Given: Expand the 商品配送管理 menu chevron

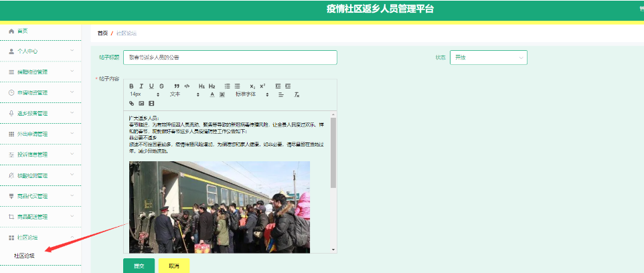Looking at the screenshot, I should [72, 216].
